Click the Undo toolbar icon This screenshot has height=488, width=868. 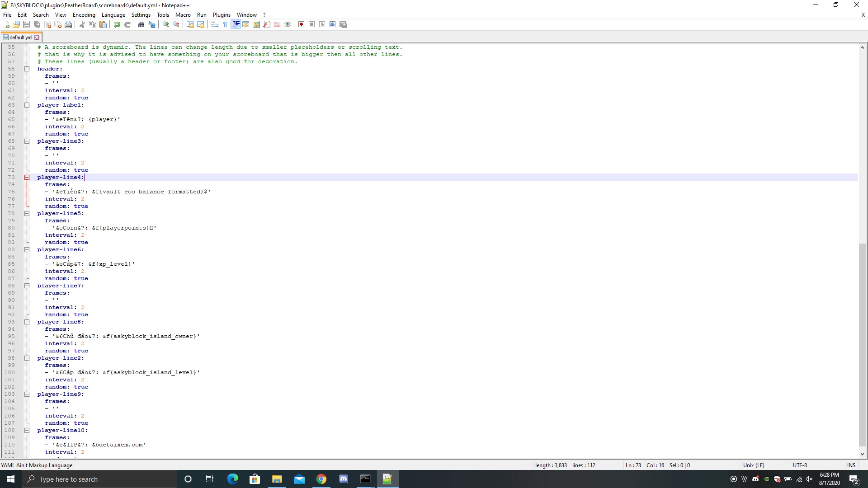[117, 24]
